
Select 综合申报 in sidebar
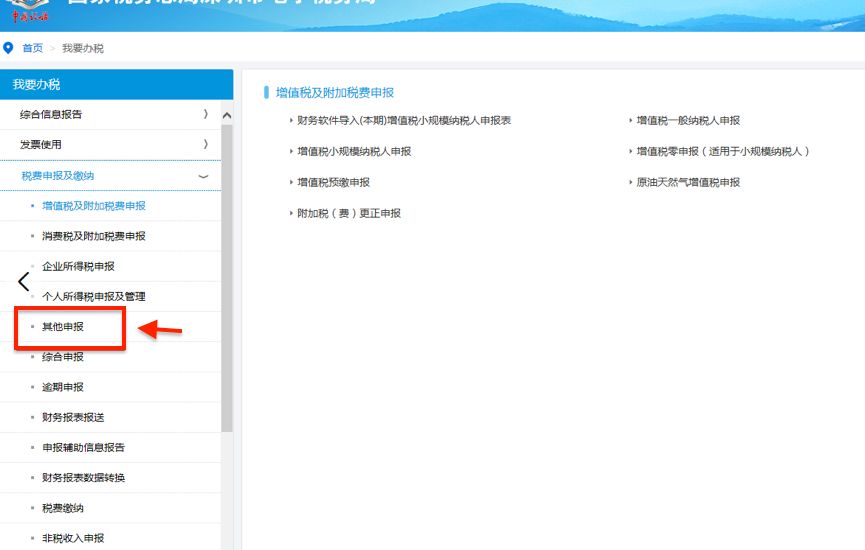63,357
